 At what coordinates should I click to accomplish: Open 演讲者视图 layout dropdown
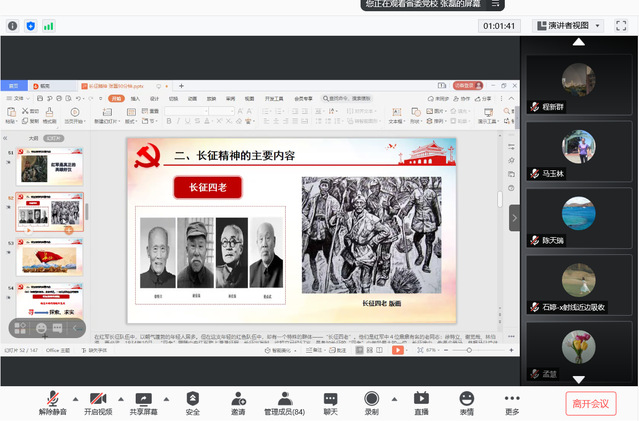coord(571,25)
